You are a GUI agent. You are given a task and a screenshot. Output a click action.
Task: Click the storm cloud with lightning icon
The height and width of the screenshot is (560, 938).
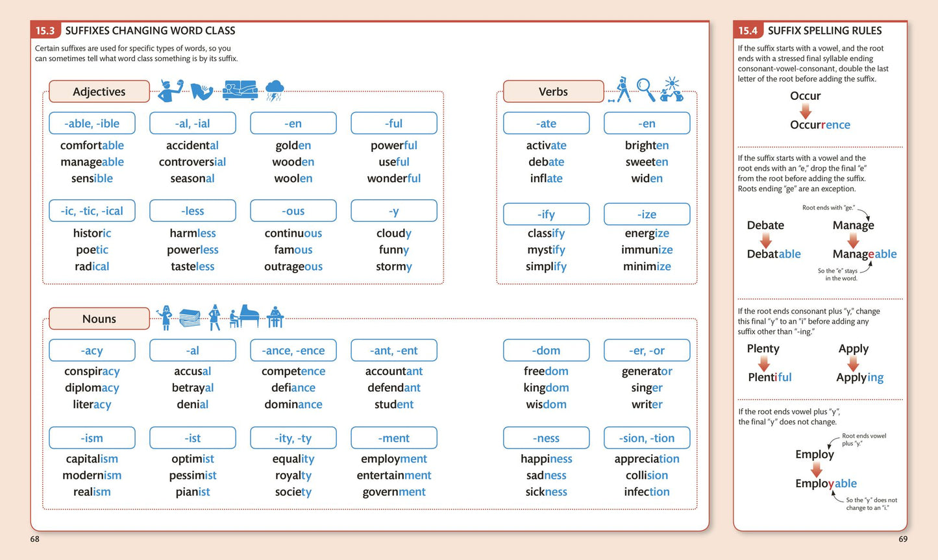click(275, 90)
